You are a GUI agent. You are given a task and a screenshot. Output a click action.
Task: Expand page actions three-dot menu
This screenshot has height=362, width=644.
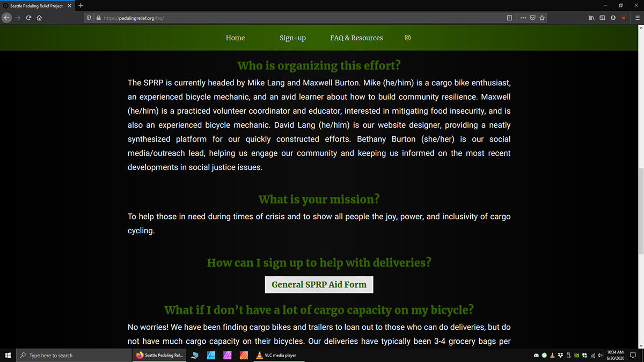[523, 18]
